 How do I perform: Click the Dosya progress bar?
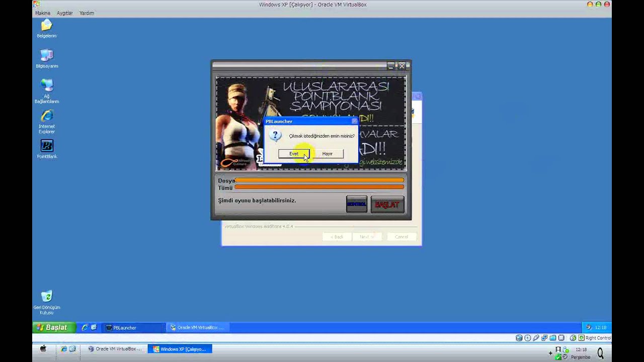[319, 180]
